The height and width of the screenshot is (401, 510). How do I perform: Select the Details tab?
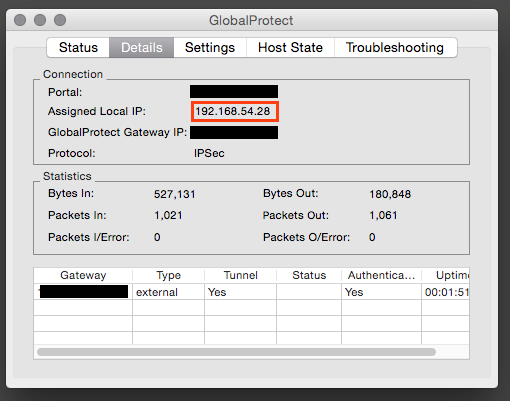point(141,48)
